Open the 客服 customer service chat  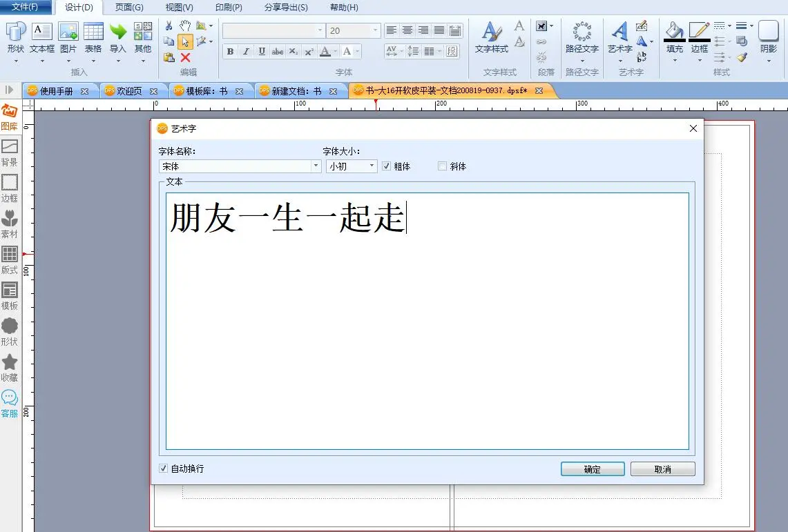pos(10,404)
